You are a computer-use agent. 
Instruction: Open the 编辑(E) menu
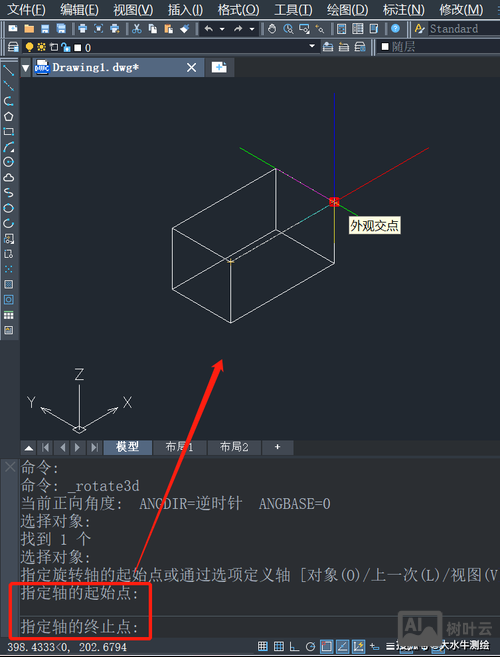(x=80, y=9)
